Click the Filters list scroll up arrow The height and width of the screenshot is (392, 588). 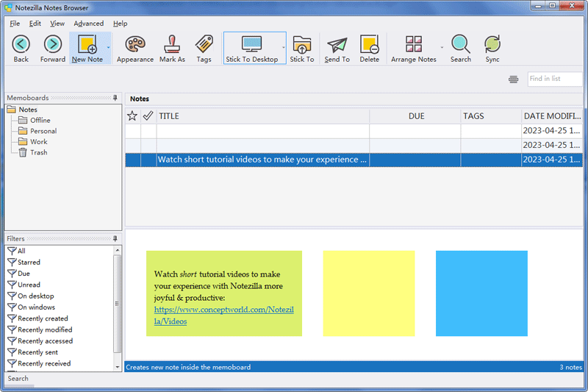coord(118,250)
